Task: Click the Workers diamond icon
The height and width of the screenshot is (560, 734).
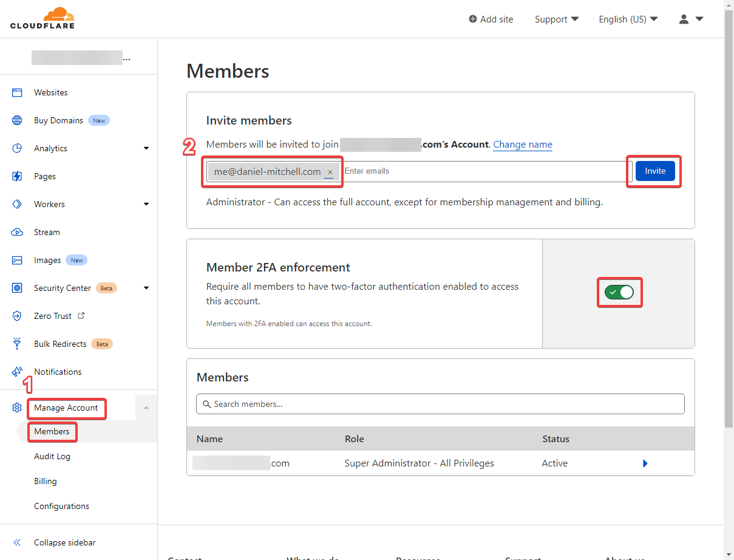Action: point(17,204)
